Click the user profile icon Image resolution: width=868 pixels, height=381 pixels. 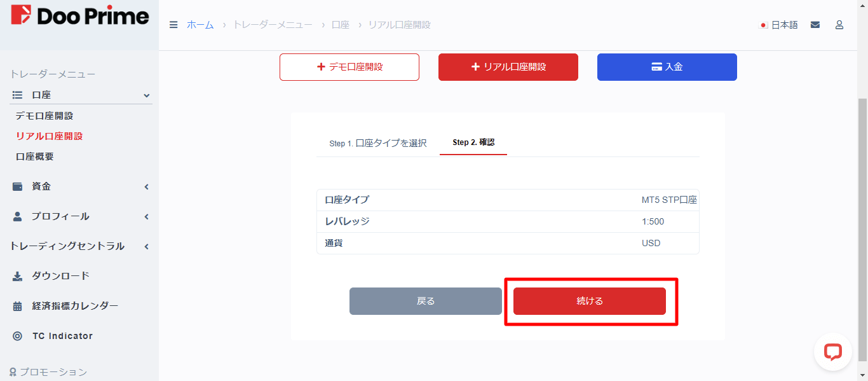tap(839, 24)
